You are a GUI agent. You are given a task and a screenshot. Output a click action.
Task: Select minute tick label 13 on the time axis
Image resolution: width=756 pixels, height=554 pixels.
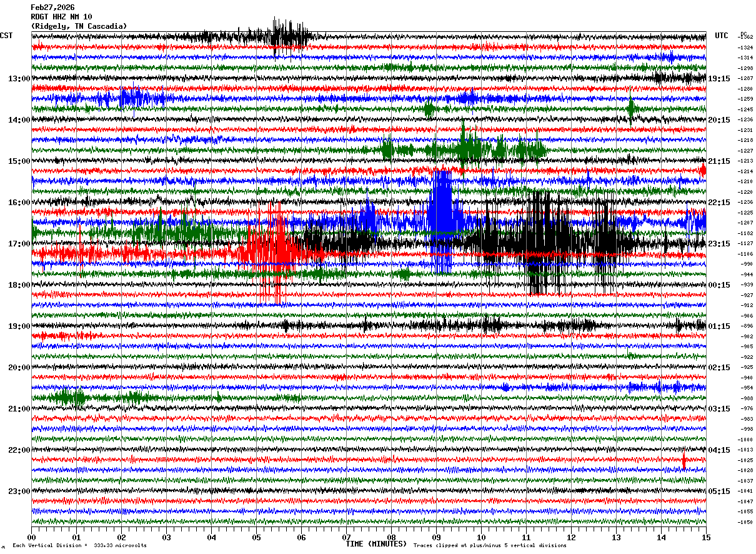coord(616,537)
